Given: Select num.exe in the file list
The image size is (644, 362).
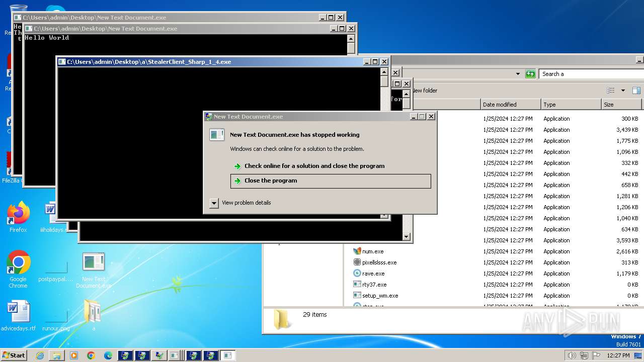Looking at the screenshot, I should click(x=373, y=251).
